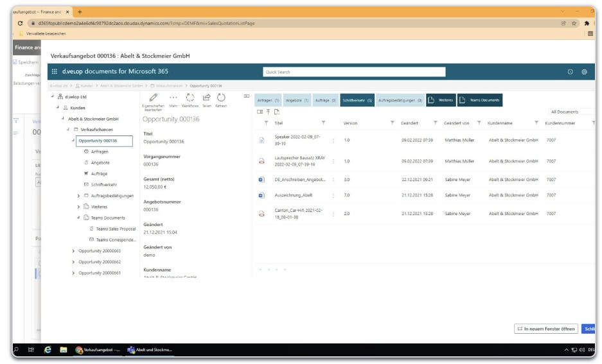Toggle the preview pane layout icon

(x=260, y=112)
